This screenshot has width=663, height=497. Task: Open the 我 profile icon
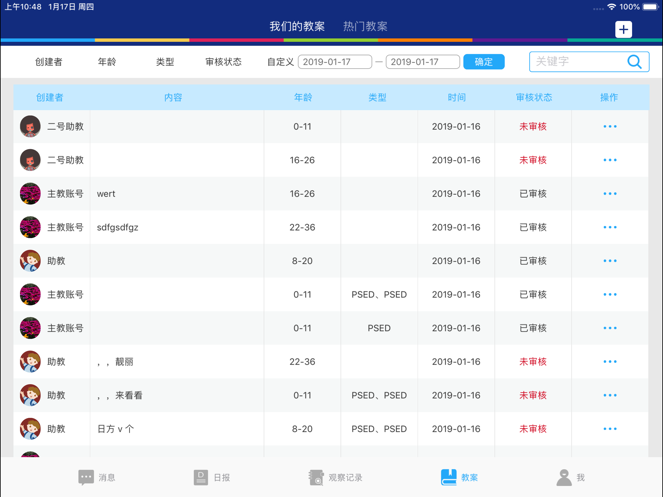click(x=564, y=478)
